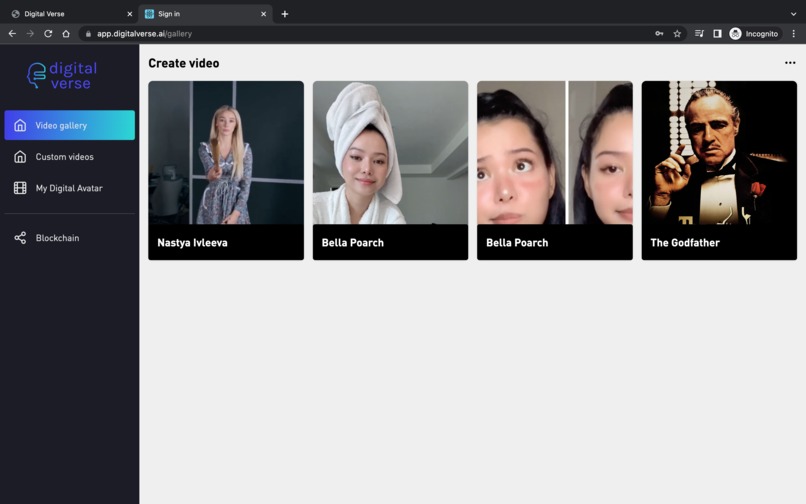Click the film strip icon for My Digital Avatar
The image size is (806, 504).
click(20, 188)
